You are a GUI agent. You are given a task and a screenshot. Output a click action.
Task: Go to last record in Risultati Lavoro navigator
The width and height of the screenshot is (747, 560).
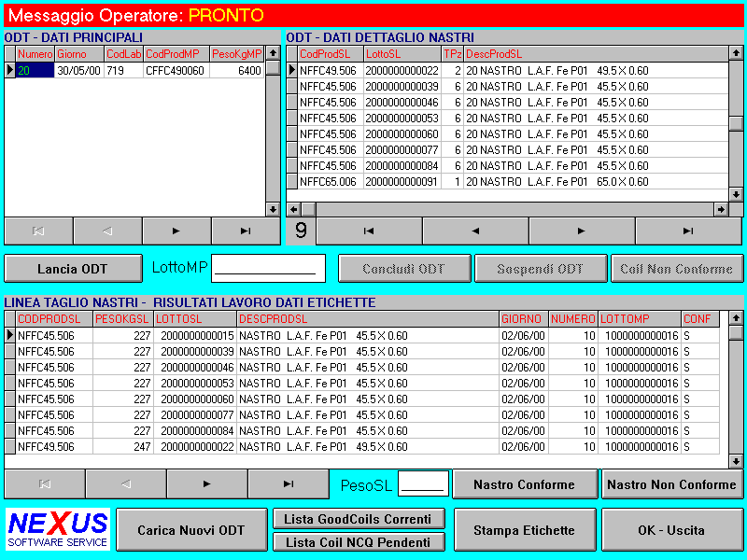click(x=288, y=483)
